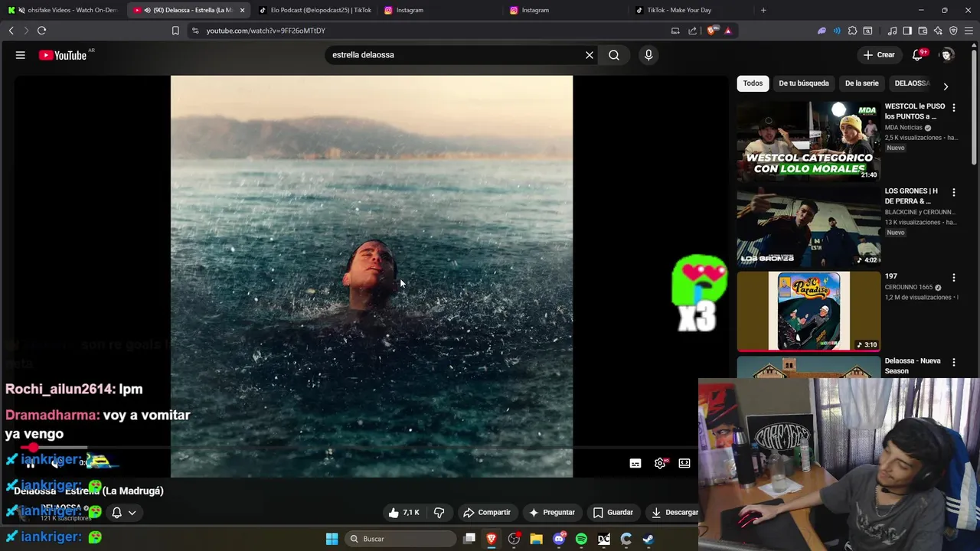980x551 pixels.
Task: Open YouTube notifications bell
Action: [918, 55]
